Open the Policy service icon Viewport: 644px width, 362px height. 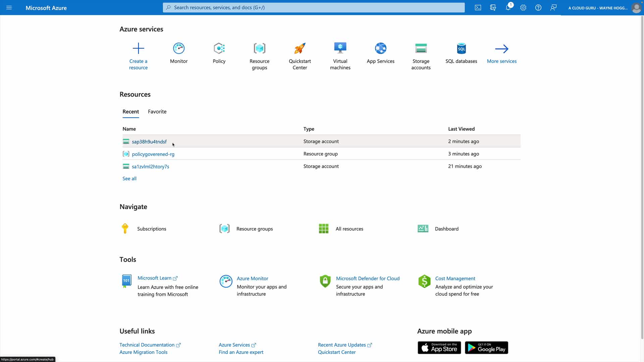coord(219,48)
